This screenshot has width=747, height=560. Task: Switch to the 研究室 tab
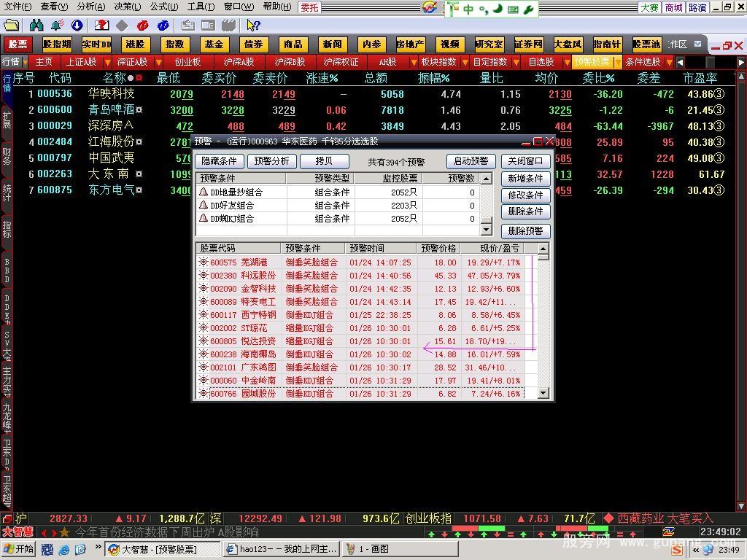pyautogui.click(x=489, y=44)
